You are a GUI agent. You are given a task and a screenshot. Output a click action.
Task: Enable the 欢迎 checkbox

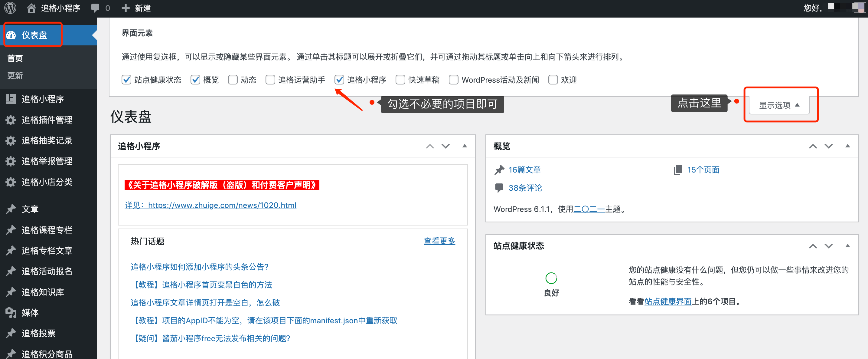click(x=553, y=80)
